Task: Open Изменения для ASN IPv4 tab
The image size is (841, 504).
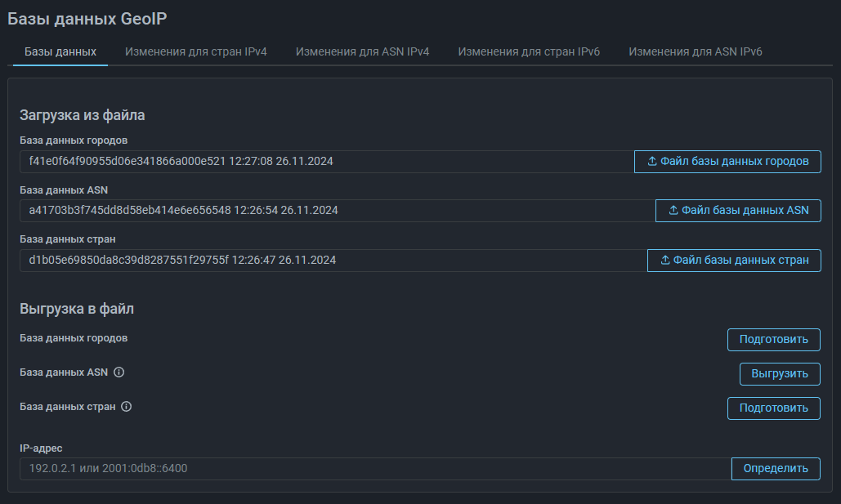Action: tap(362, 51)
